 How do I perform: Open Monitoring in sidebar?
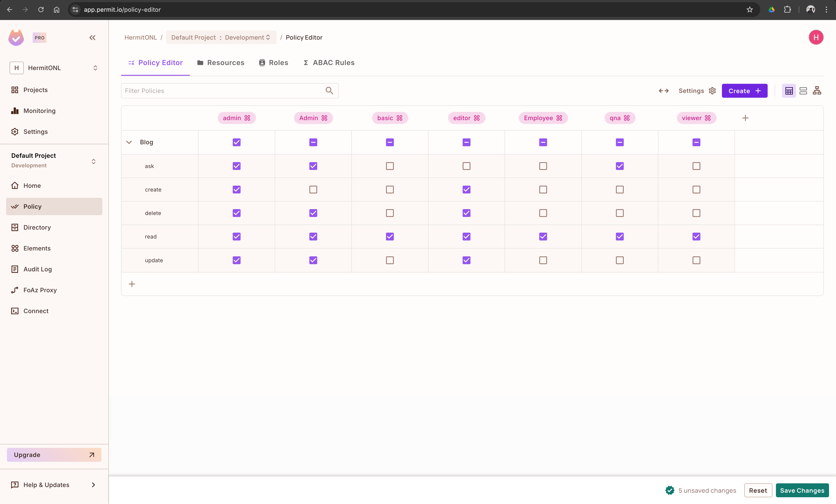click(x=54, y=111)
